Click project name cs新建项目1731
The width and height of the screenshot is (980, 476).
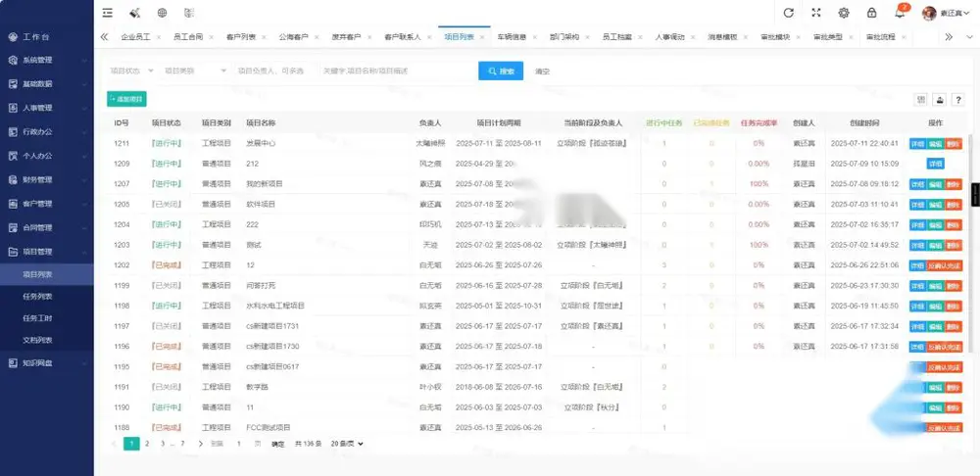coord(272,326)
